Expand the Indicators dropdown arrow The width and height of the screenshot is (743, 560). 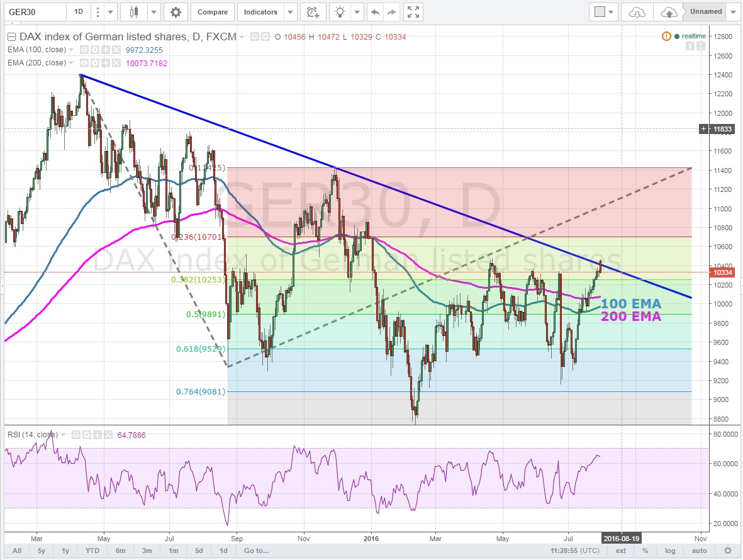point(290,12)
